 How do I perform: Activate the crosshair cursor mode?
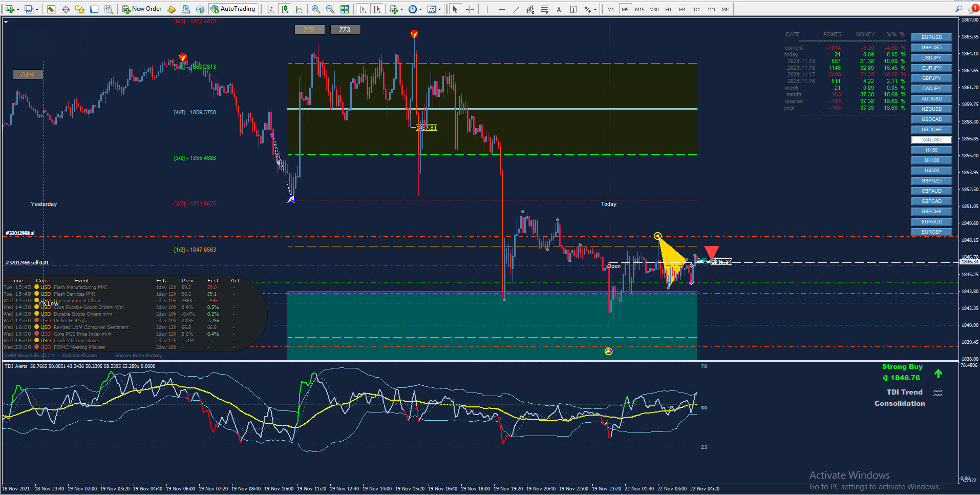[x=469, y=9]
